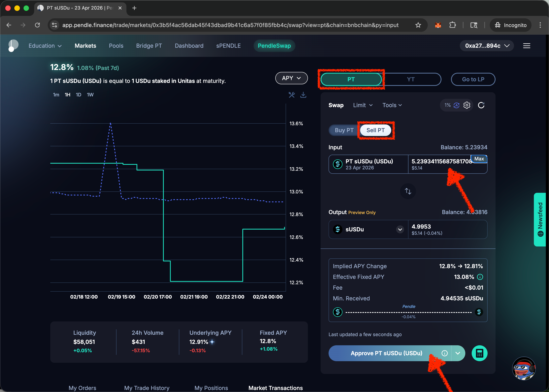Click info icon beside Effective Fixed APY
Screen dimensions: 549x392
point(480,277)
